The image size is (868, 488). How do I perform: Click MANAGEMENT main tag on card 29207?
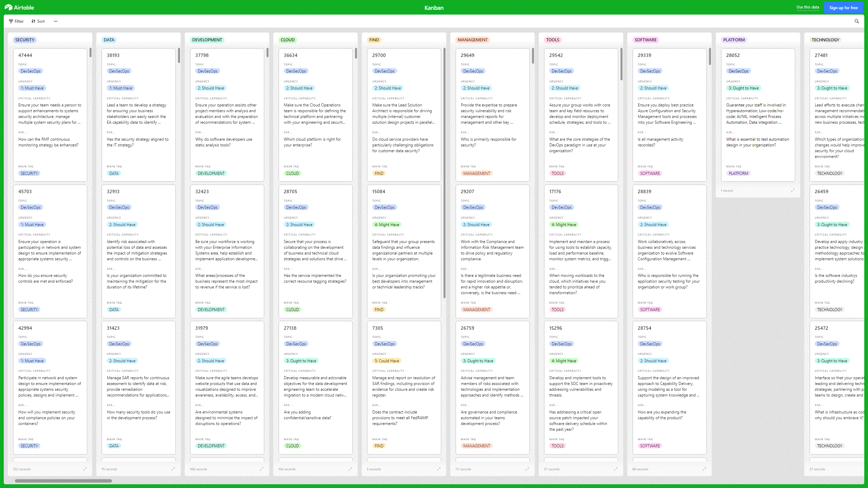tap(476, 309)
